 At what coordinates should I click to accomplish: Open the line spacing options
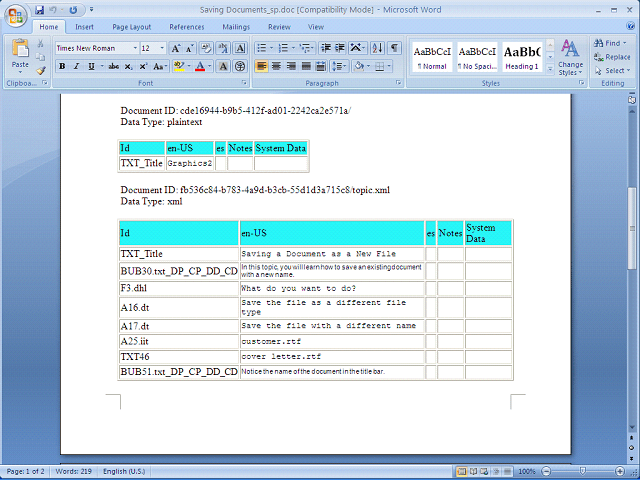coord(339,66)
